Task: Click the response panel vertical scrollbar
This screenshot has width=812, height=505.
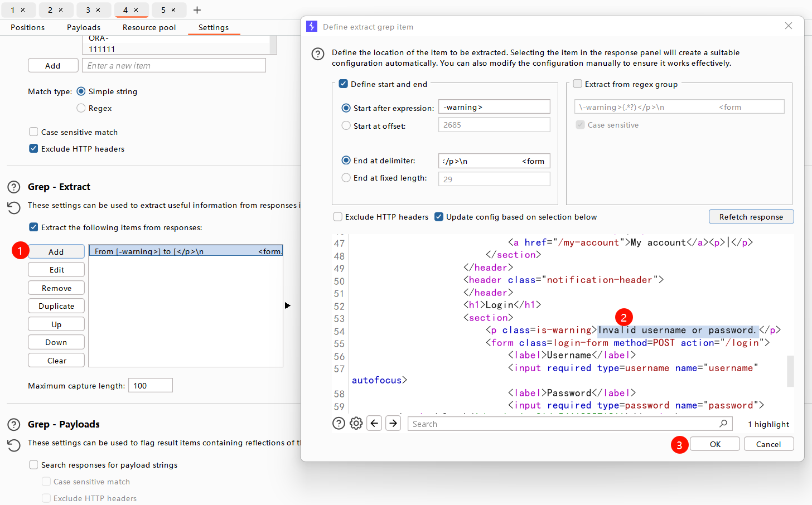Action: click(x=790, y=371)
